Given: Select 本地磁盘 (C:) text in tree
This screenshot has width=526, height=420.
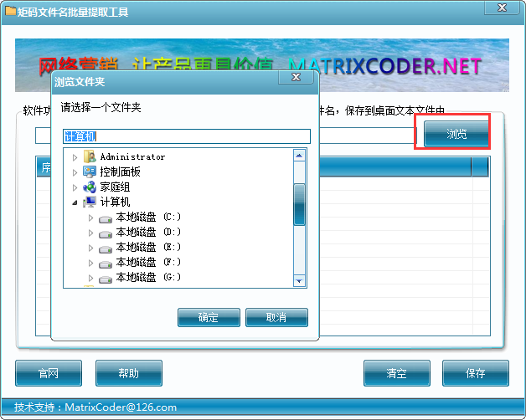Looking at the screenshot, I should (148, 218).
